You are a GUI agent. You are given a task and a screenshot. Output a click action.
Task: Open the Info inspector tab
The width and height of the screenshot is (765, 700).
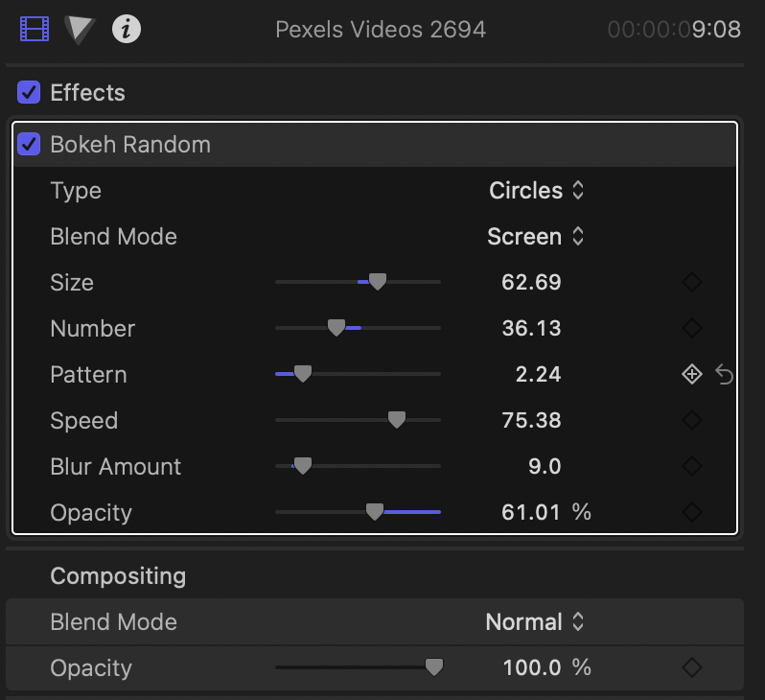(127, 29)
